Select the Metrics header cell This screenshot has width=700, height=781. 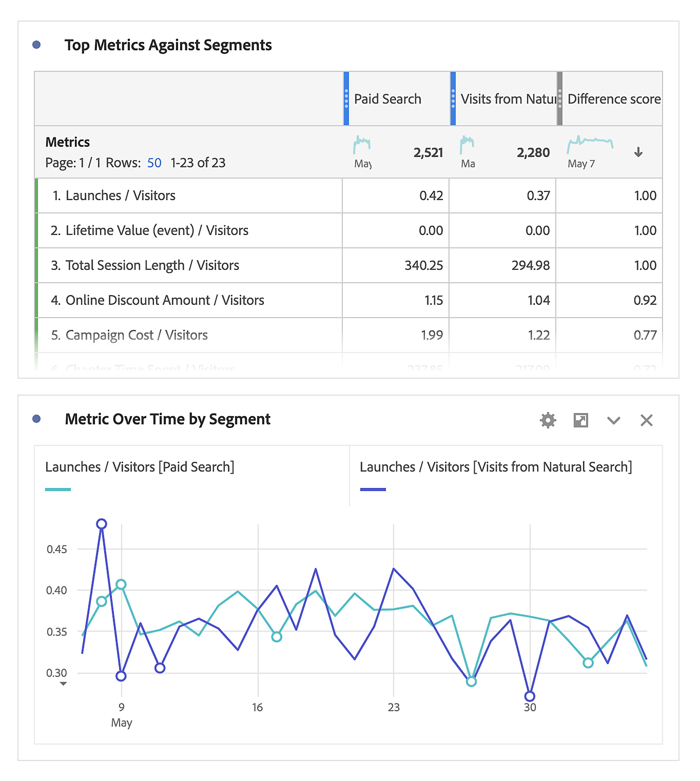[68, 142]
